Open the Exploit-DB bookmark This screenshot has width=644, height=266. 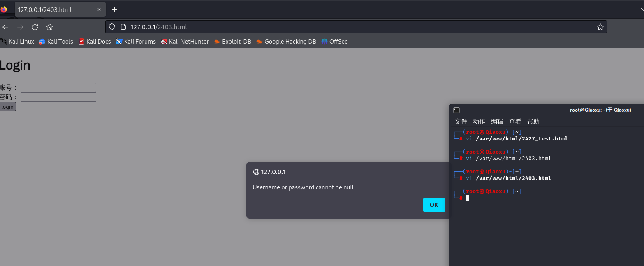pyautogui.click(x=232, y=41)
